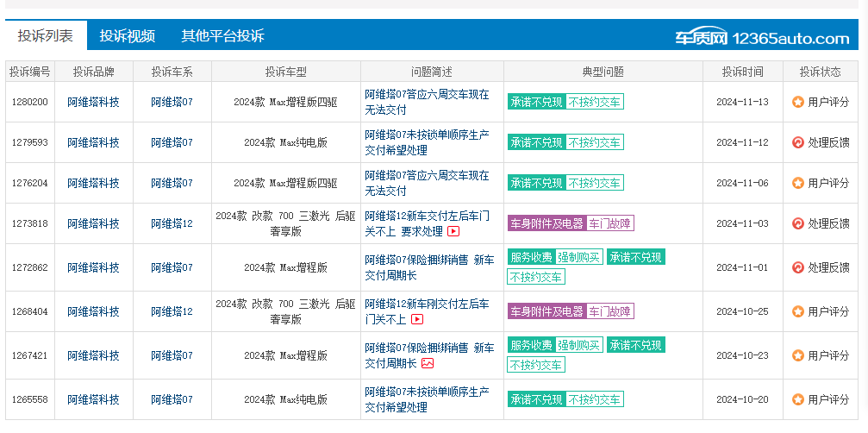Click the orange star icon in row 1267421
This screenshot has height=433, width=868.
coord(797,355)
